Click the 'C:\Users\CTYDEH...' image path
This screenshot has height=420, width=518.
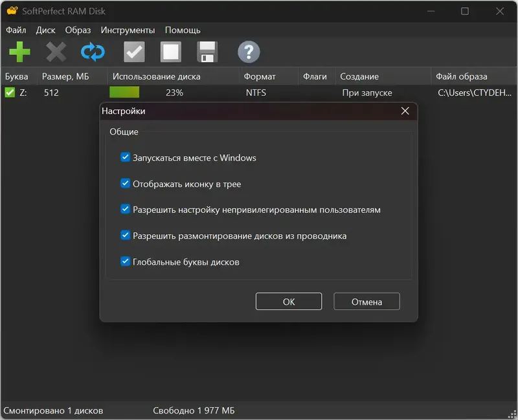pyautogui.click(x=475, y=93)
